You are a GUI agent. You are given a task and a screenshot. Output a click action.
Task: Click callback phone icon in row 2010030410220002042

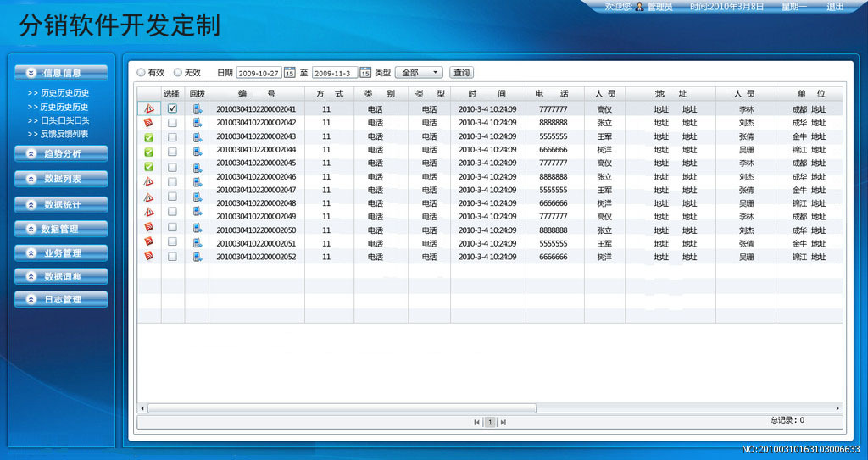[197, 123]
